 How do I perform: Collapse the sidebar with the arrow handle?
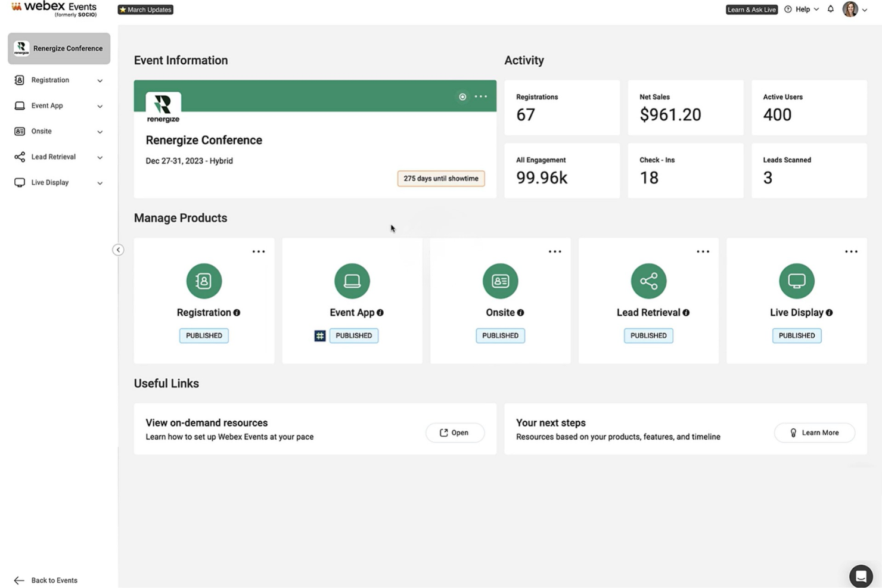pos(118,250)
